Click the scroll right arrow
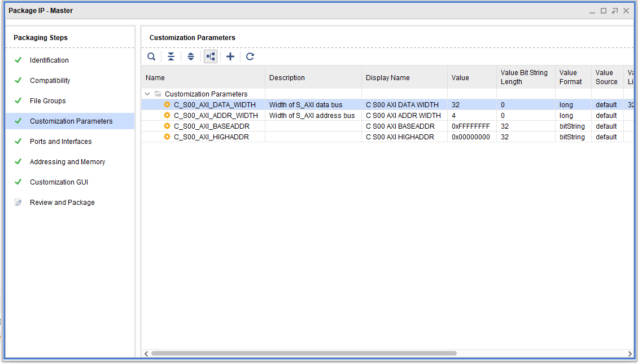Viewport: 638px width, 364px height. click(630, 353)
